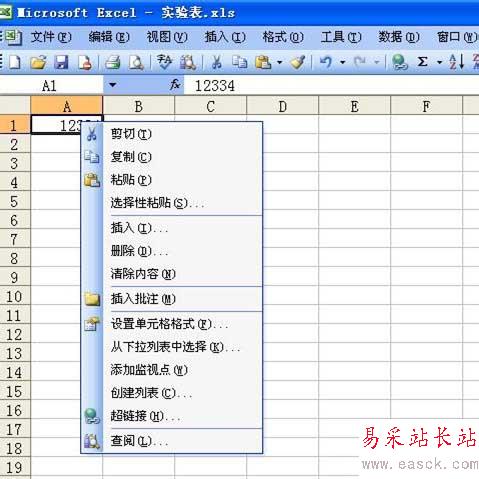Open the Name Box dropdown arrow

[x=113, y=85]
